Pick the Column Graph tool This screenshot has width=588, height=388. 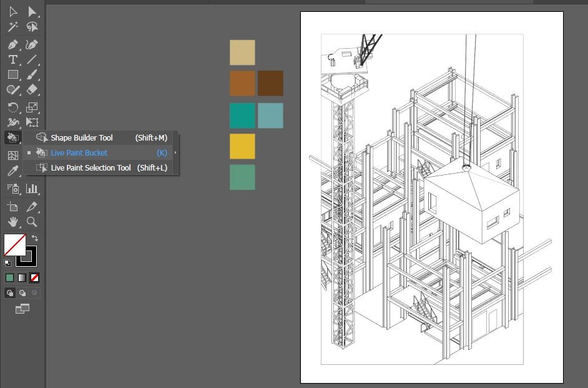click(x=32, y=188)
